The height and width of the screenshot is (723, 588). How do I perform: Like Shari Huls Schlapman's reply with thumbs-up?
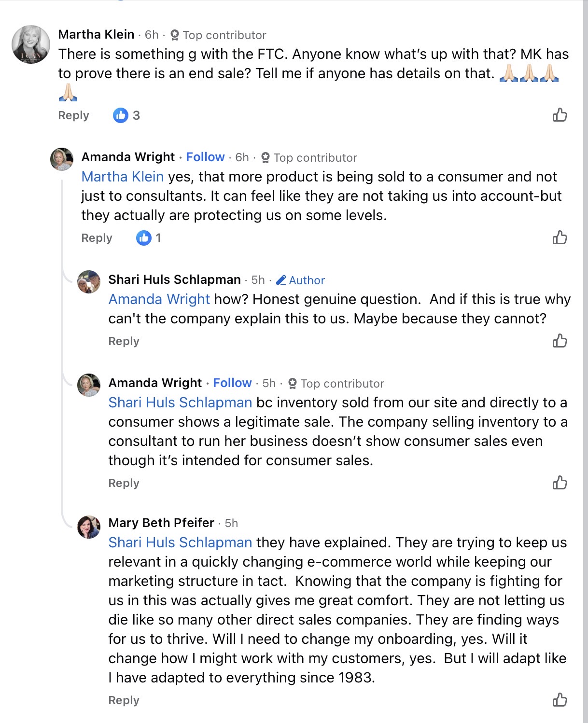(x=560, y=341)
